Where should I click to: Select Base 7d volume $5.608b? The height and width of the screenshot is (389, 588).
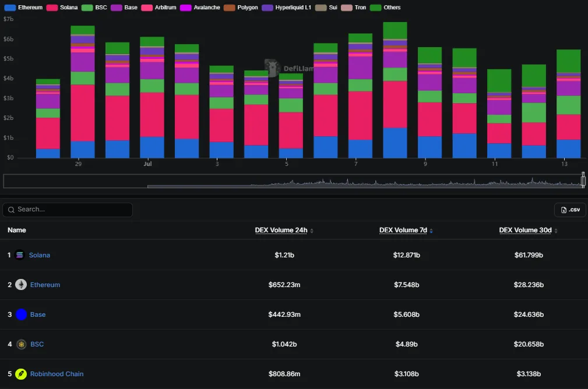[407, 314]
